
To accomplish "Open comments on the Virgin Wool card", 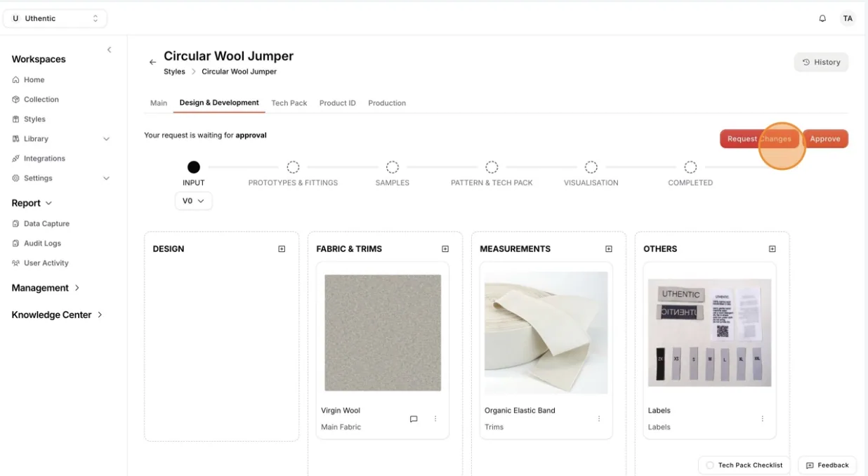I will click(x=414, y=419).
